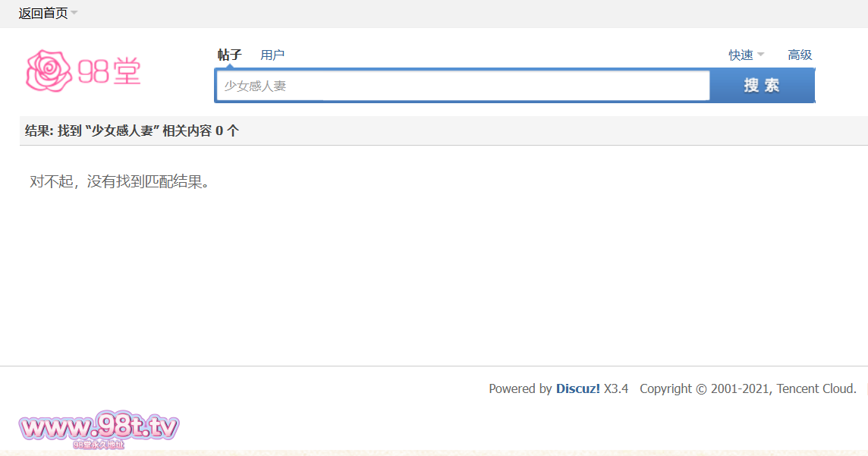Go back via 返回首页 link

click(42, 13)
